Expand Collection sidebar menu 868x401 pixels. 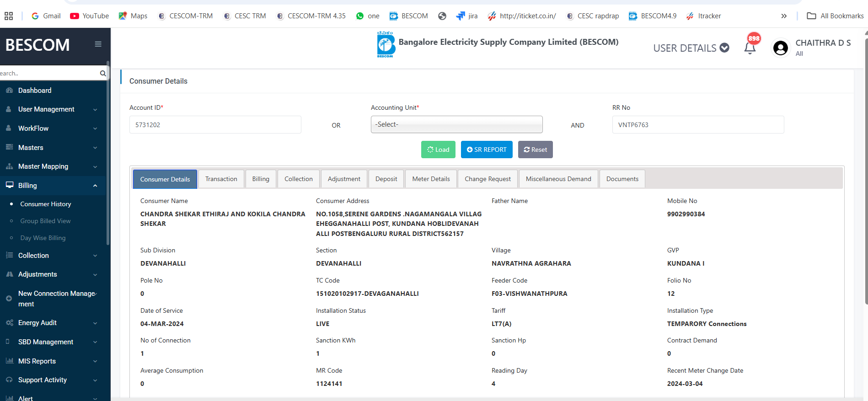[x=53, y=256]
